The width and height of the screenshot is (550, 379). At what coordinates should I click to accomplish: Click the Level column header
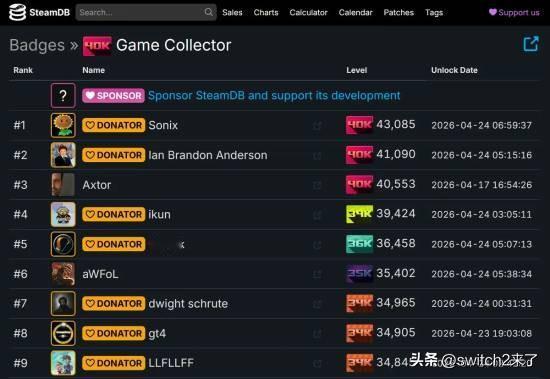tap(357, 70)
